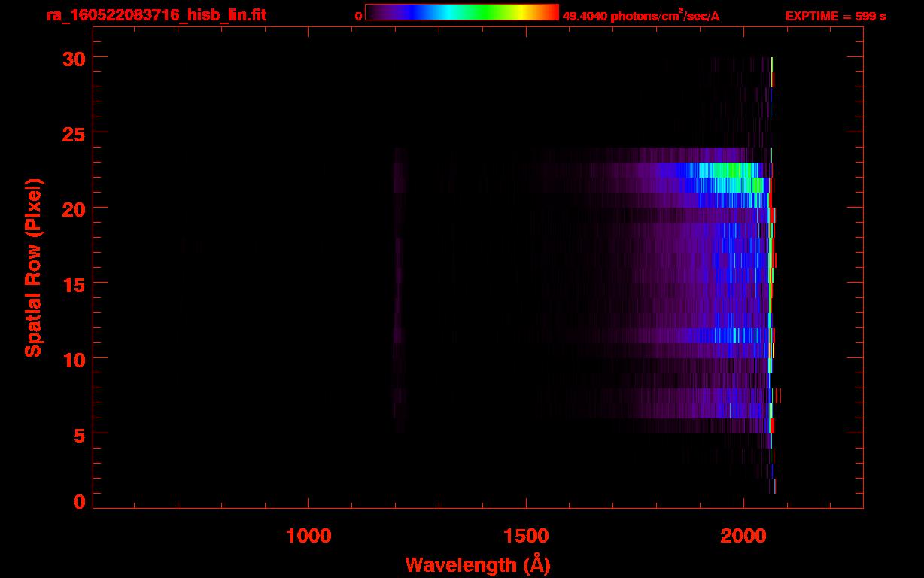Image resolution: width=924 pixels, height=578 pixels.
Task: Click the 1500 wavelength tick label
Action: [x=526, y=536]
